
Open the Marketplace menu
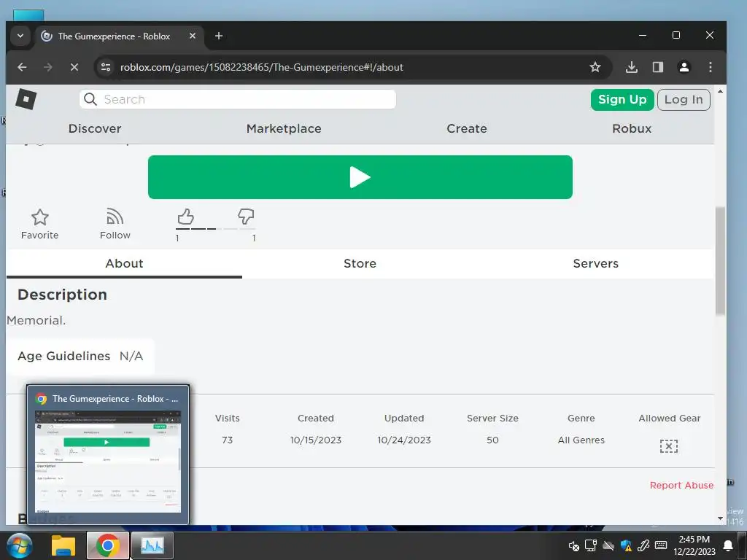(x=284, y=128)
